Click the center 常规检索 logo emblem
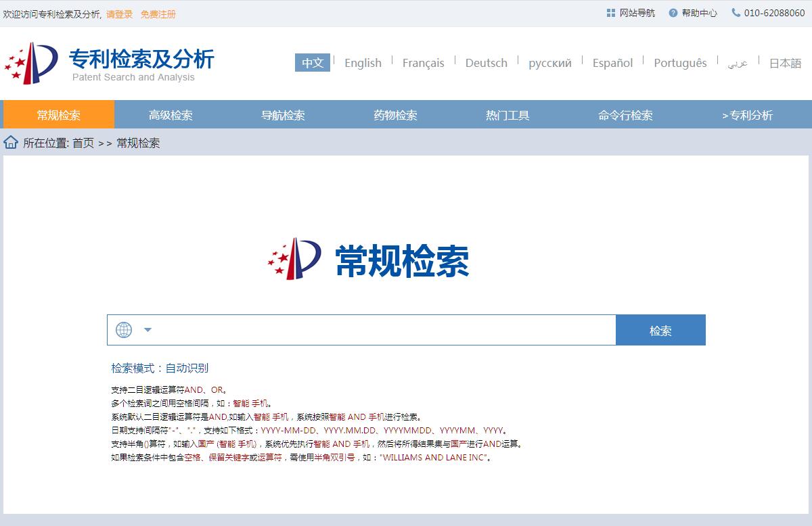Image resolution: width=812 pixels, height=526 pixels. point(294,258)
